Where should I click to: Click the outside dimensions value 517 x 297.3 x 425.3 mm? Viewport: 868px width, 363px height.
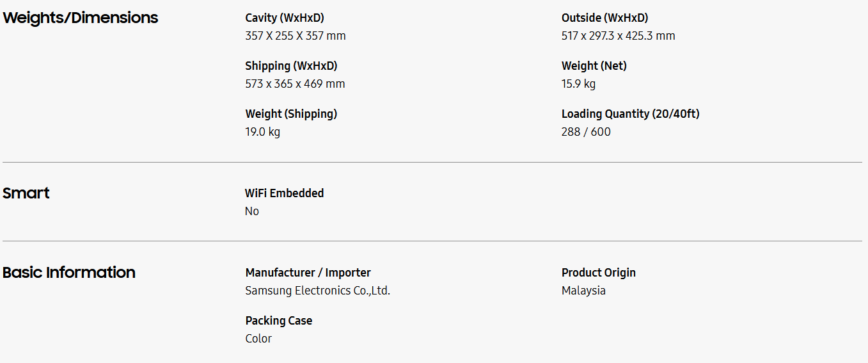pyautogui.click(x=618, y=36)
